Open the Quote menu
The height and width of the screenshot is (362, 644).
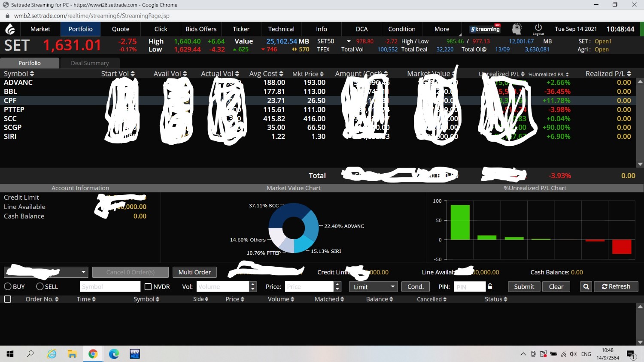pyautogui.click(x=121, y=29)
